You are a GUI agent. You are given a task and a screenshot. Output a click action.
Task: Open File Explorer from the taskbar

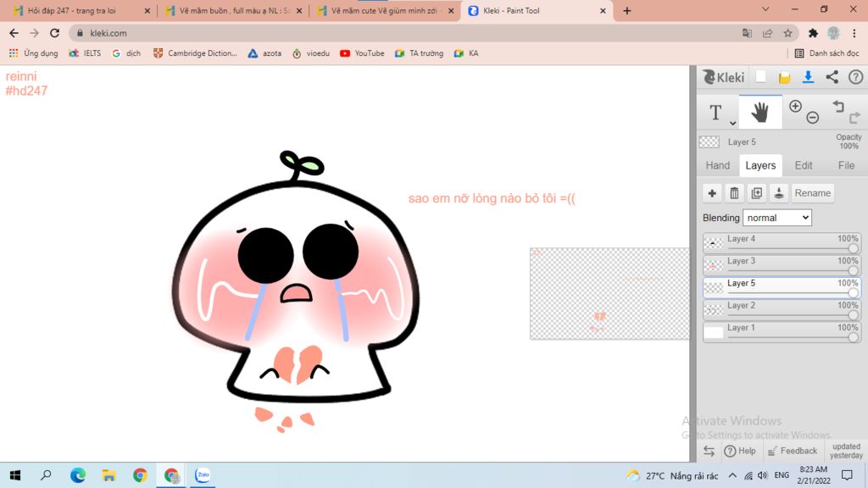coord(109,475)
